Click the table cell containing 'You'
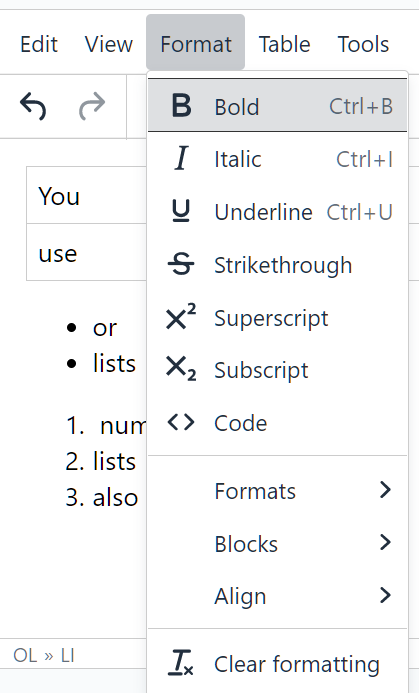 pyautogui.click(x=87, y=195)
